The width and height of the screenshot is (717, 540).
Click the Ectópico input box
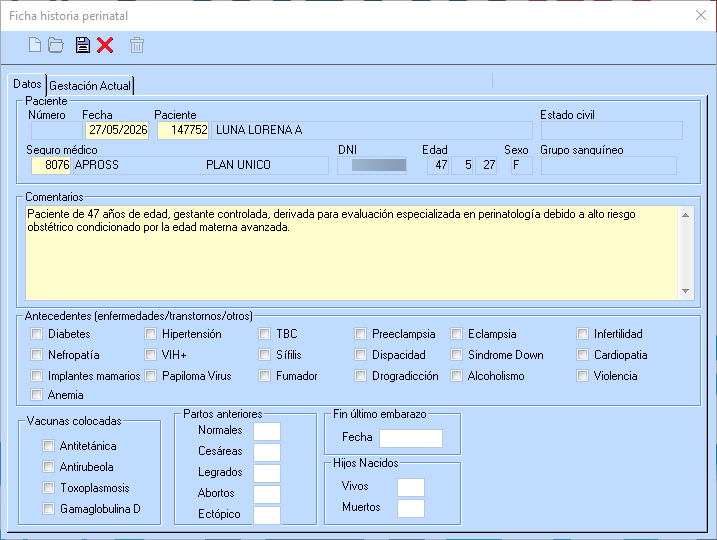coord(267,515)
